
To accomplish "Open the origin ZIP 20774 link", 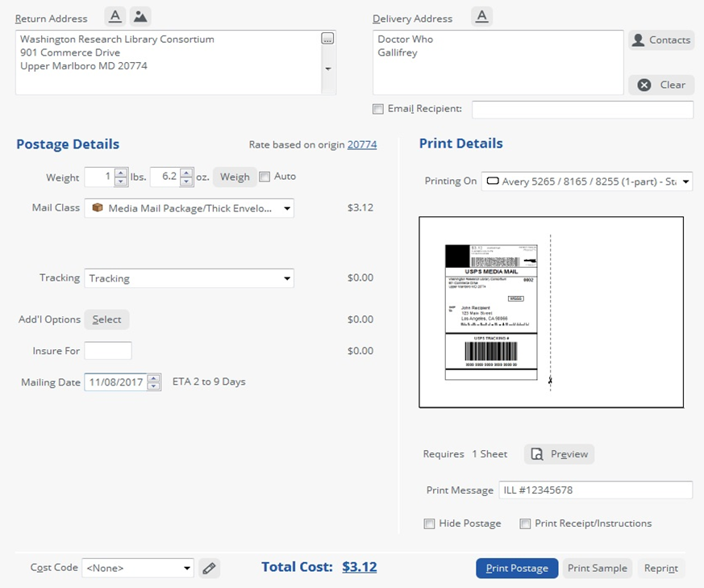I will coord(362,144).
